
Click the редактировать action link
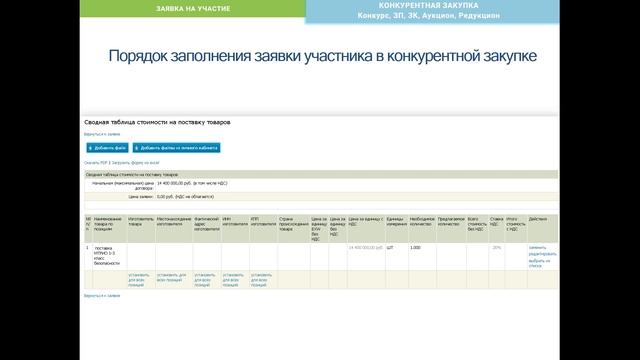(542, 254)
